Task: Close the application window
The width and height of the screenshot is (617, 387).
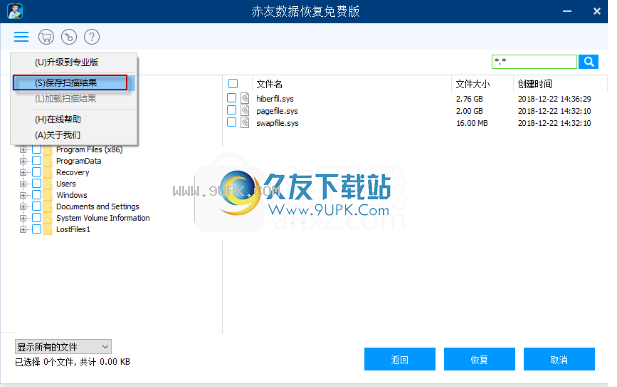Action: (597, 11)
